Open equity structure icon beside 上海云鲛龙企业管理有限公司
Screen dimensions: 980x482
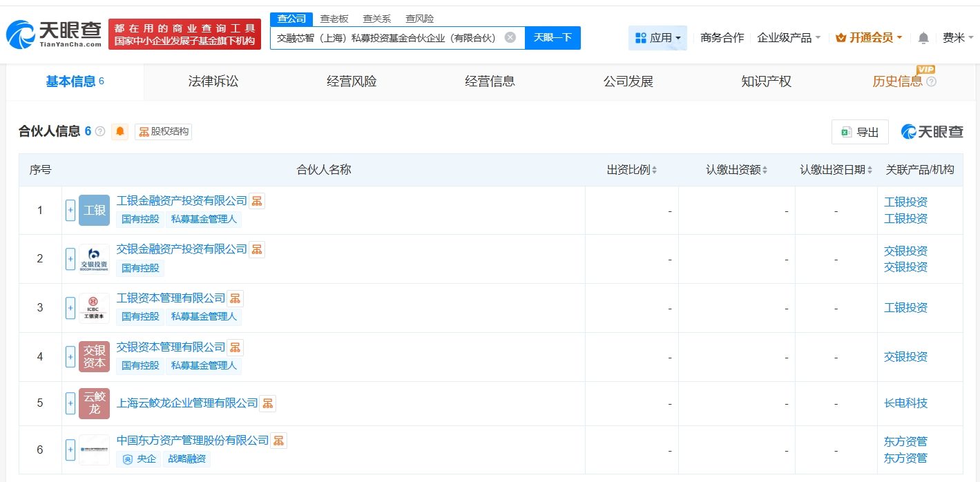pyautogui.click(x=268, y=403)
